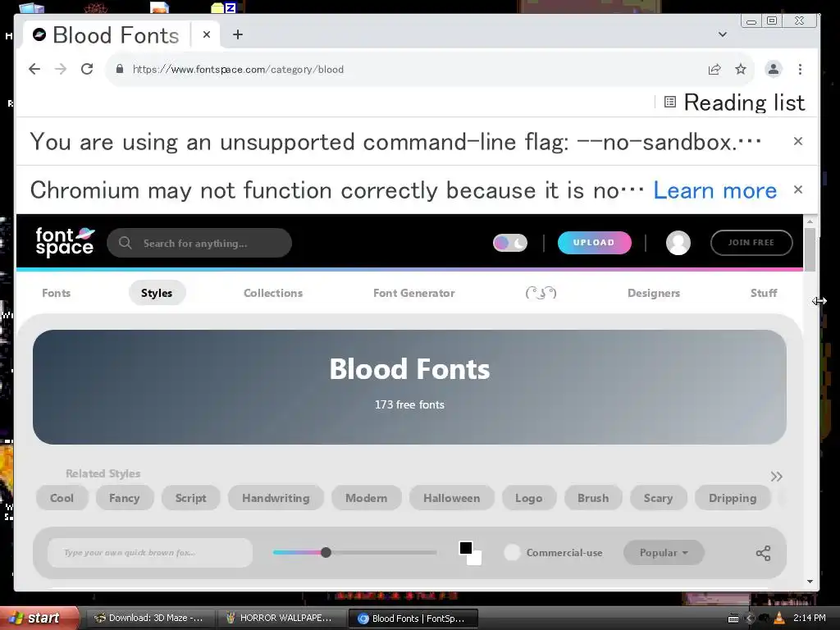Screen dimensions: 840x630
Task: Open the Collections navigation item
Action: pyautogui.click(x=273, y=293)
